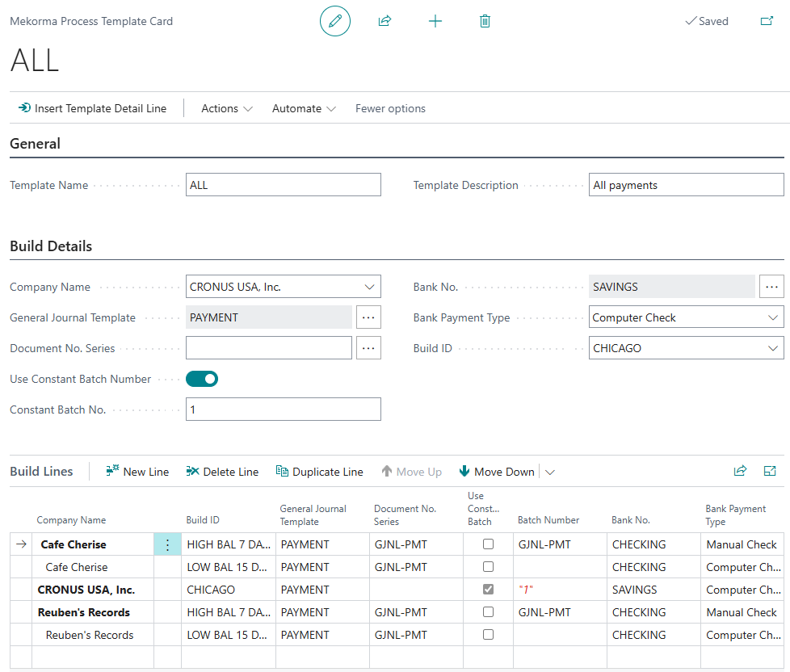Click Build Lines share icon
Image resolution: width=790 pixels, height=672 pixels.
pyautogui.click(x=740, y=471)
